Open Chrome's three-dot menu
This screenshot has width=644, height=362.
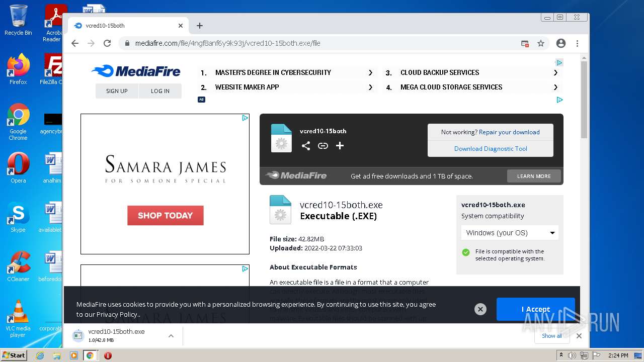578,43
